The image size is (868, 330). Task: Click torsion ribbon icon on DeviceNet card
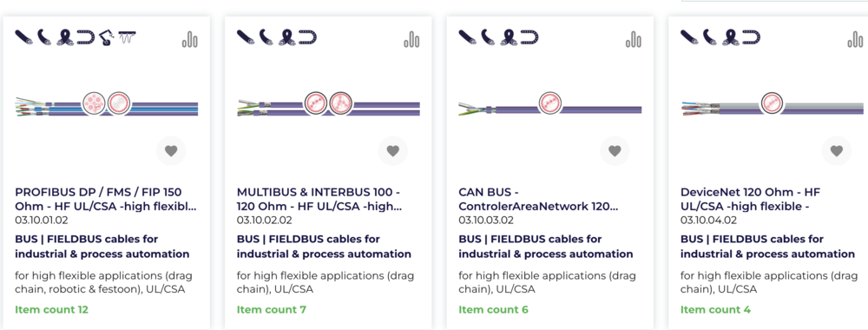[x=731, y=37]
